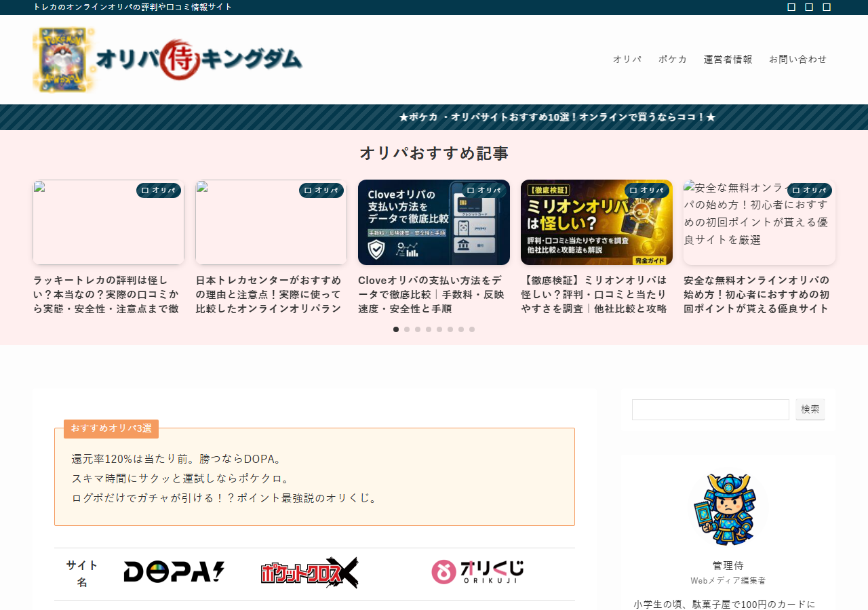Click the ポケットクロス logo in table
868x610 pixels.
(310, 573)
